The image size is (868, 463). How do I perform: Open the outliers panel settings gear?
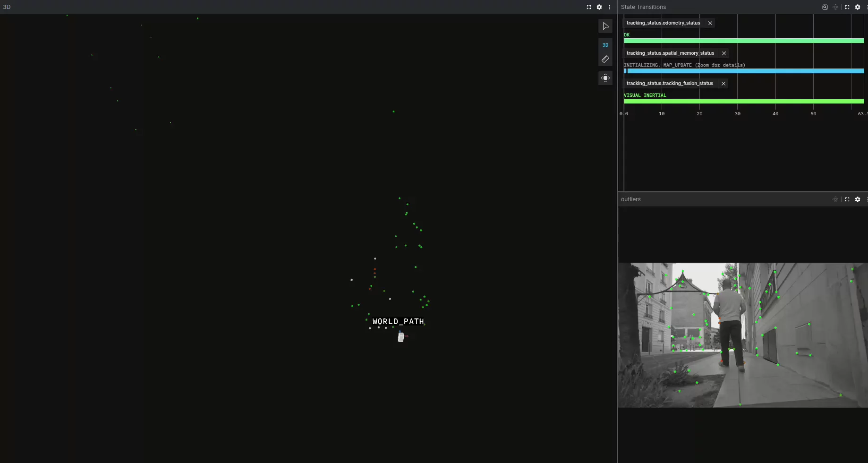point(858,199)
